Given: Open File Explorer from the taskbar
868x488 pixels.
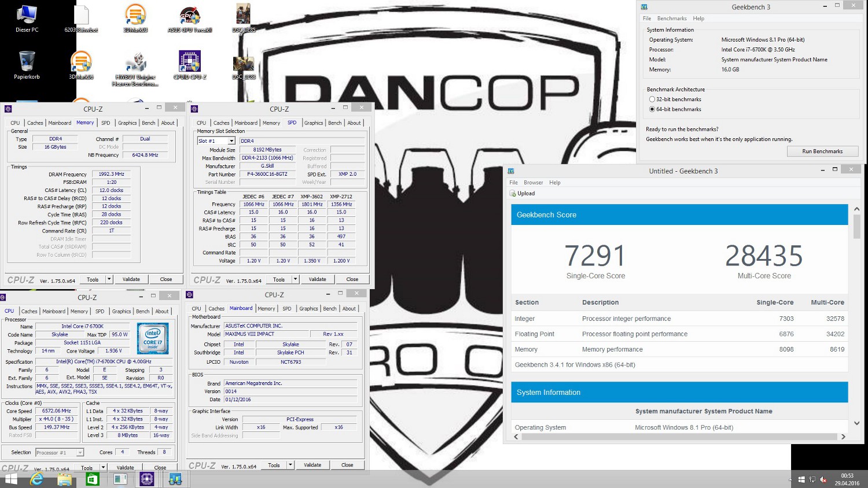Looking at the screenshot, I should [65, 479].
